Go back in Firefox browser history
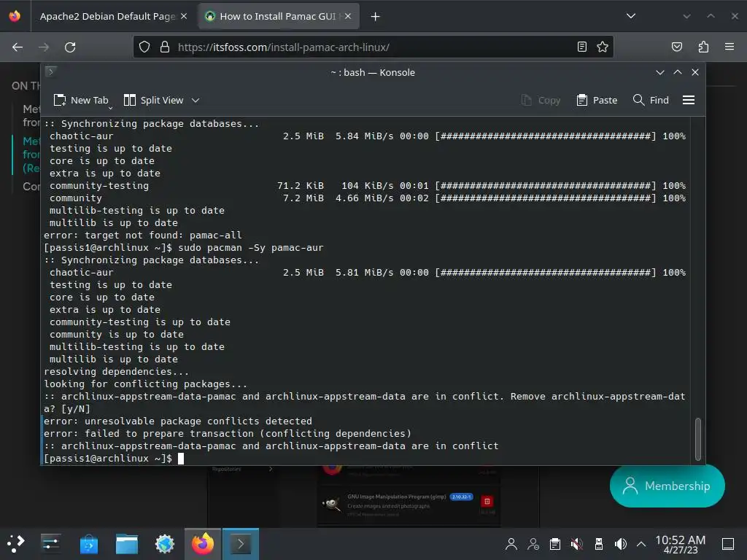 coord(18,47)
